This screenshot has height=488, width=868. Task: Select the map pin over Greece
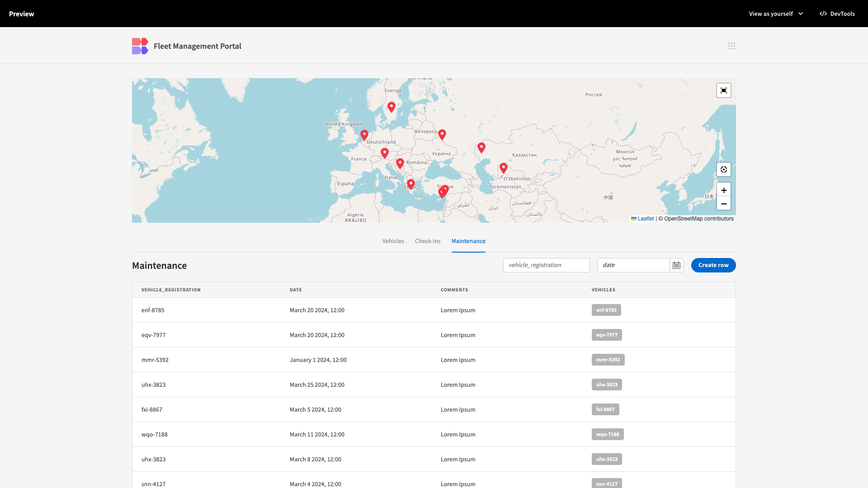(x=411, y=184)
